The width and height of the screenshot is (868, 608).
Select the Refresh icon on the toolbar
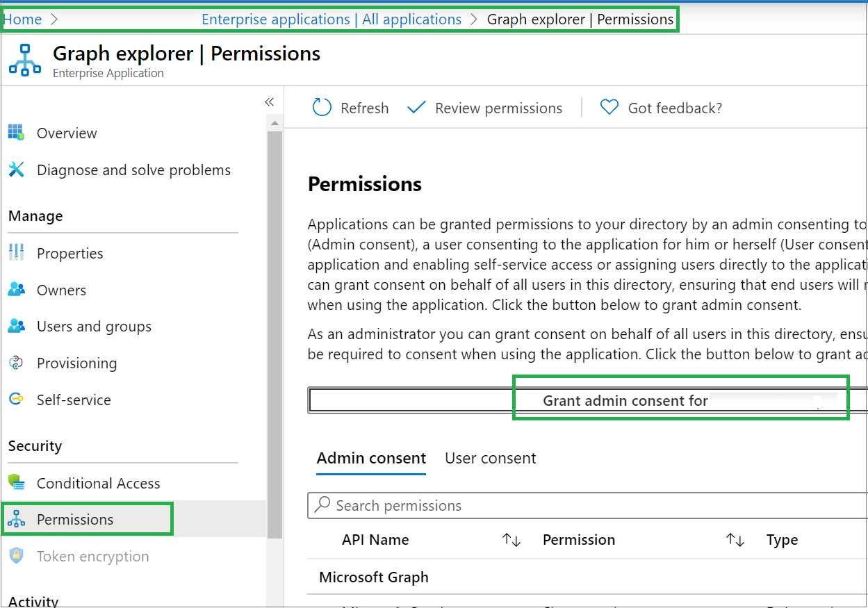pyautogui.click(x=321, y=108)
